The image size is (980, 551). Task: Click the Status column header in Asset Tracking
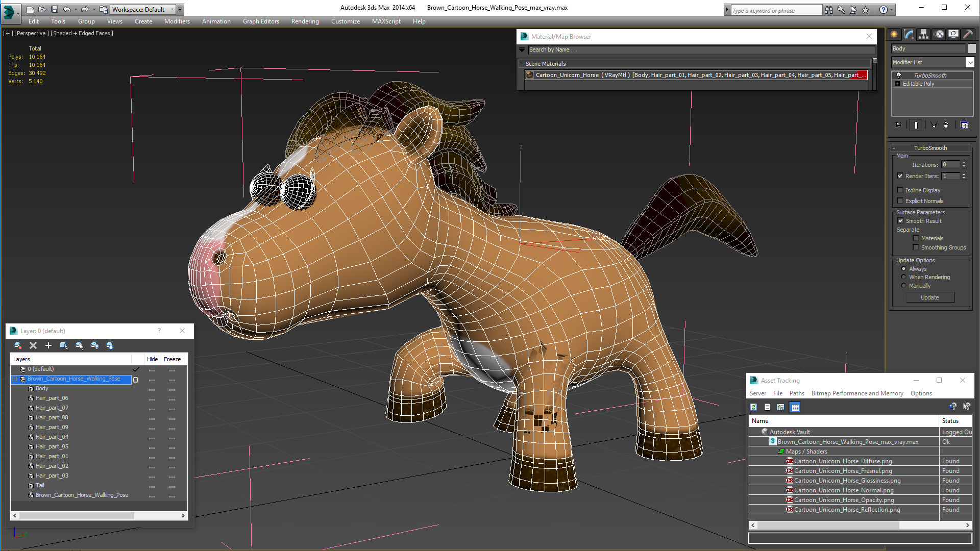coord(955,421)
